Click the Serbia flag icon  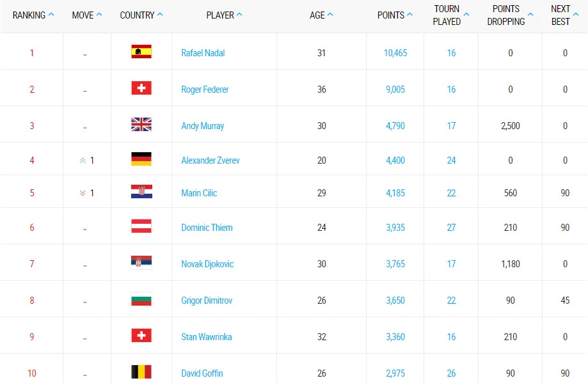pos(141,263)
